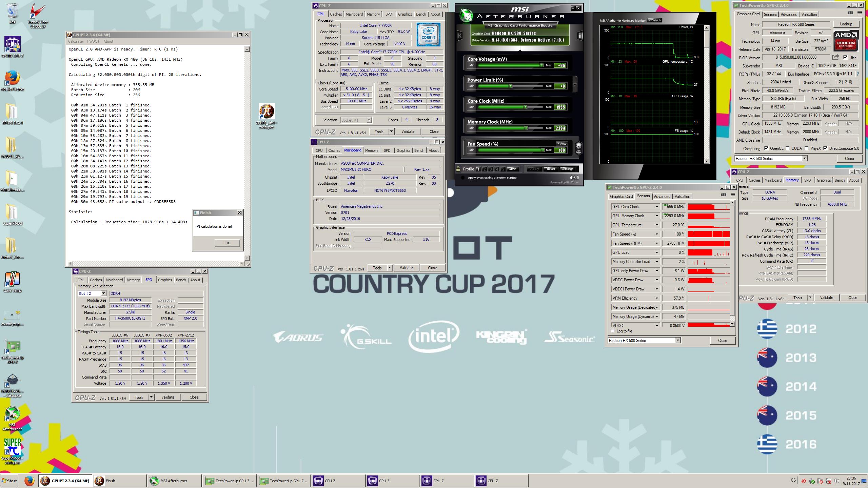Toggle the DirectCompute 5.0 checkbox
Image resolution: width=868 pixels, height=488 pixels.
click(x=825, y=148)
